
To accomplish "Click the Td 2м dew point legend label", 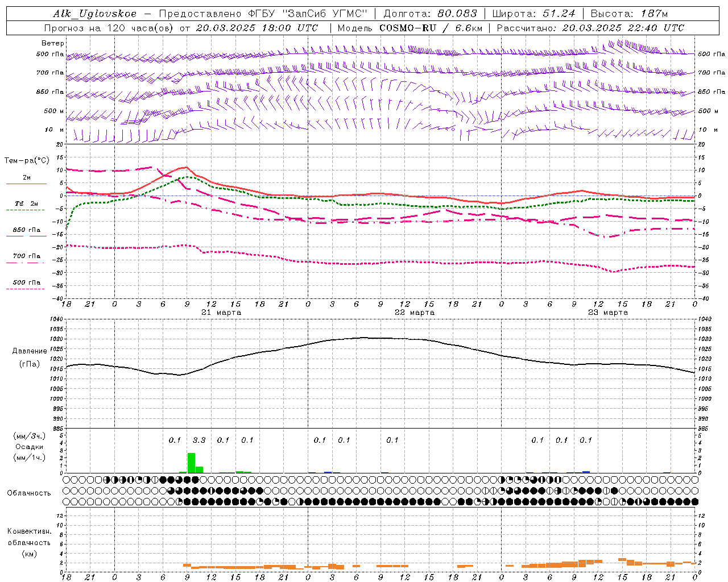I will coord(27,203).
